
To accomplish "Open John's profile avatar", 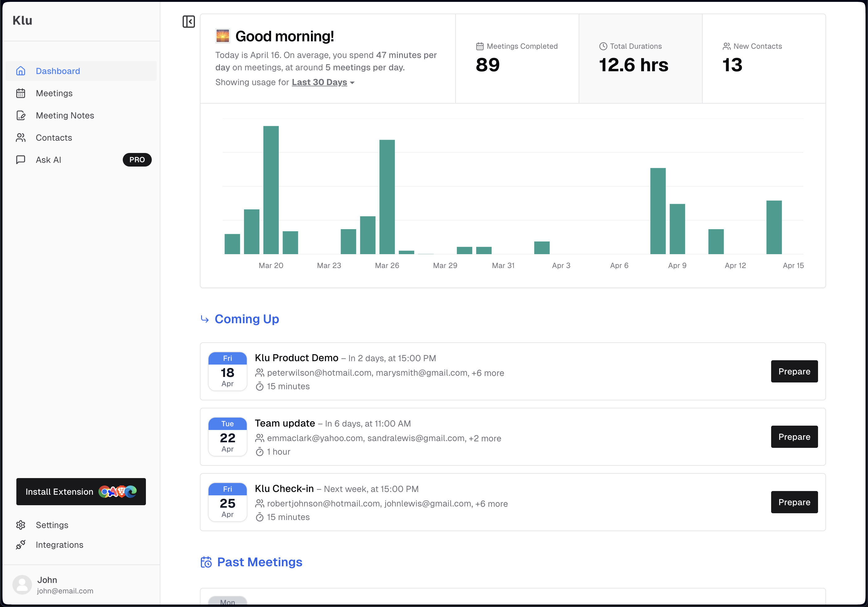I will 22,585.
